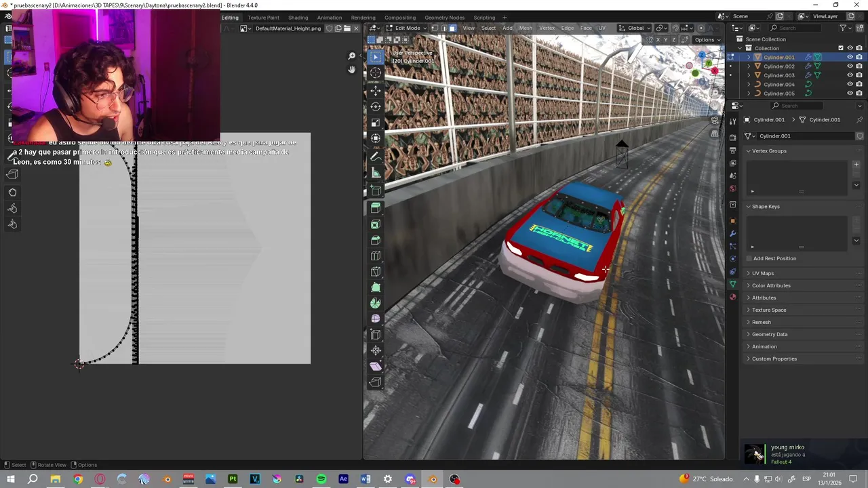Switch to the Geometry Nodes workspace tab
The image size is (868, 488).
[x=444, y=18]
